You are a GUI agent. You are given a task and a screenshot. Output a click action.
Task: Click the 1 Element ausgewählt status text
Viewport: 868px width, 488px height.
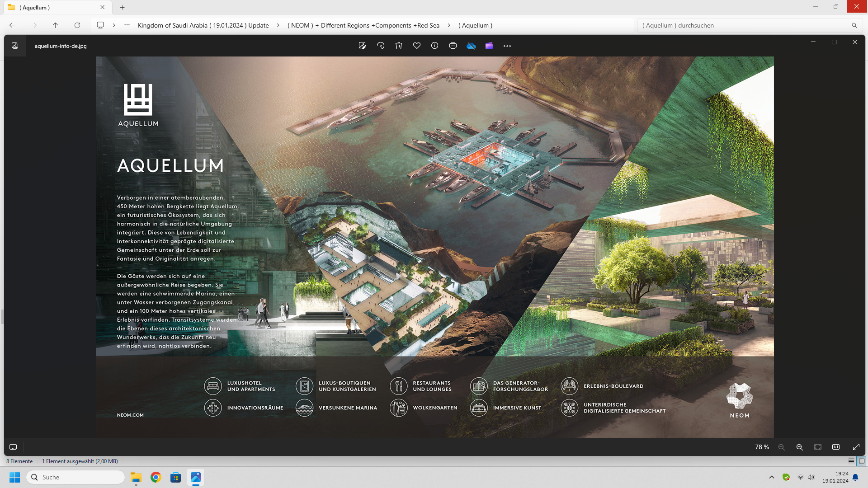click(x=80, y=461)
